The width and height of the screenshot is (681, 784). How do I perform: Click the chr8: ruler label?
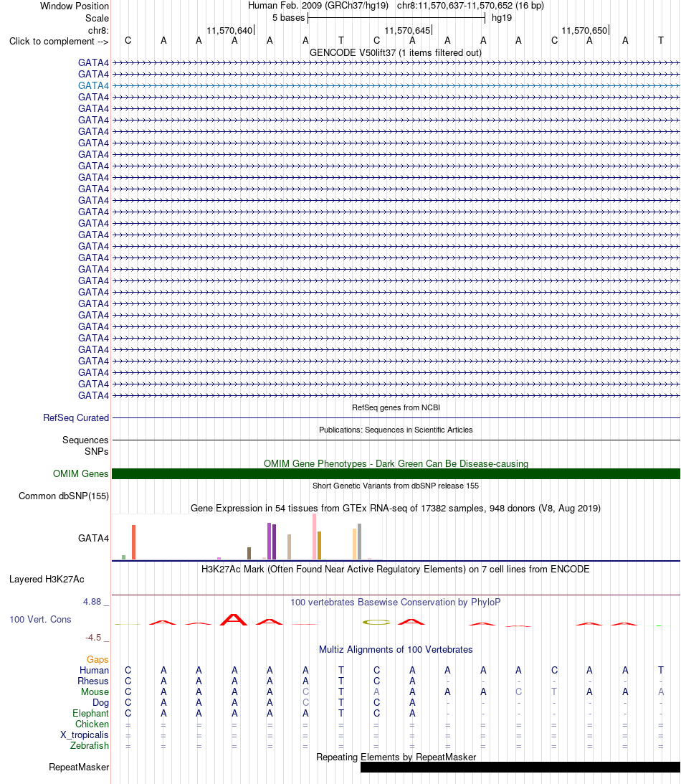point(98,30)
